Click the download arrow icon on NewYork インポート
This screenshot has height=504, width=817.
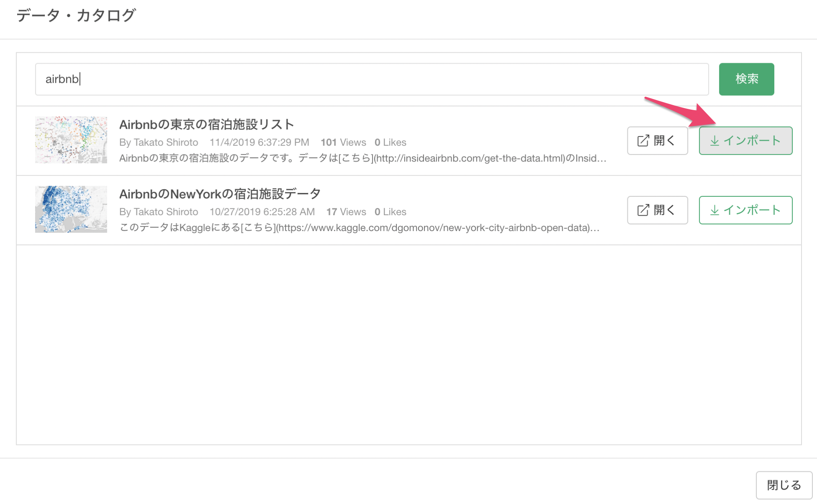pos(715,210)
